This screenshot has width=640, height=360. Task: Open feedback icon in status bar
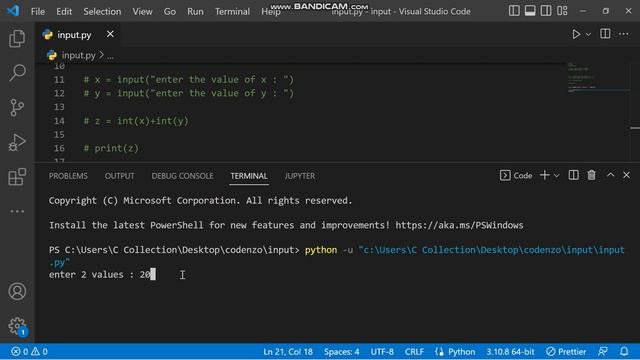pyautogui.click(x=603, y=351)
